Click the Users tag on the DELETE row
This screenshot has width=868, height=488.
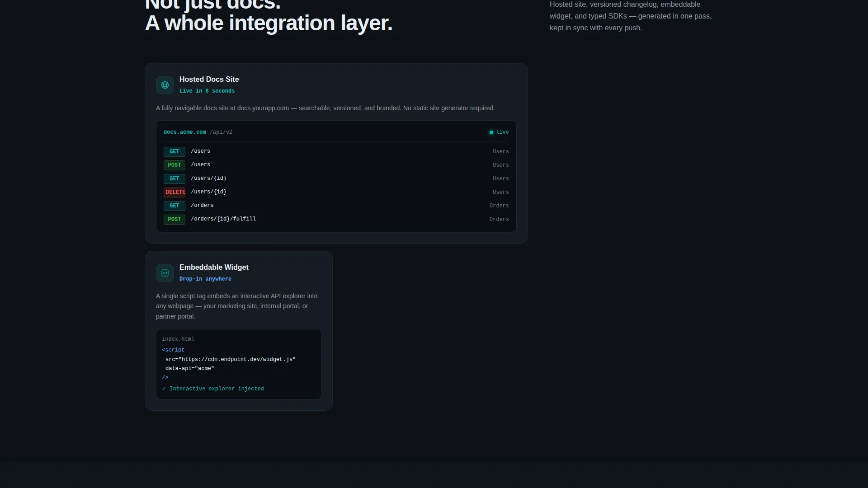[500, 192]
